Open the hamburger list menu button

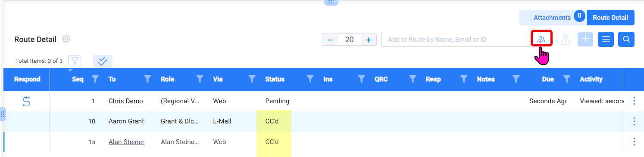[x=606, y=40]
